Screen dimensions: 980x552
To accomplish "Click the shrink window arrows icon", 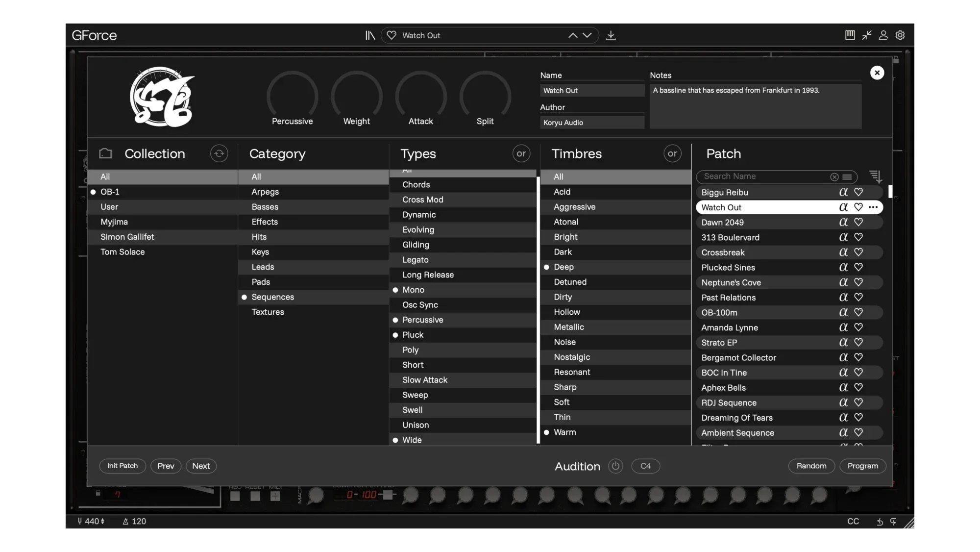I will [x=867, y=35].
